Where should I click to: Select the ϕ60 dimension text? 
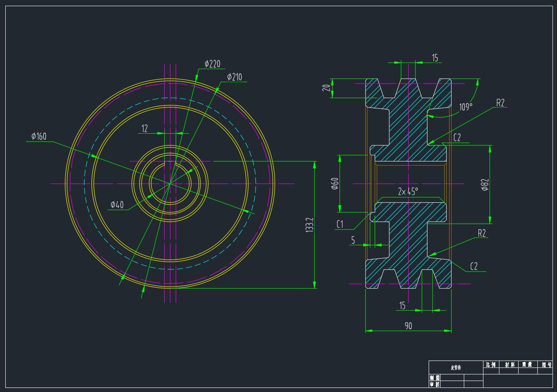click(x=335, y=184)
